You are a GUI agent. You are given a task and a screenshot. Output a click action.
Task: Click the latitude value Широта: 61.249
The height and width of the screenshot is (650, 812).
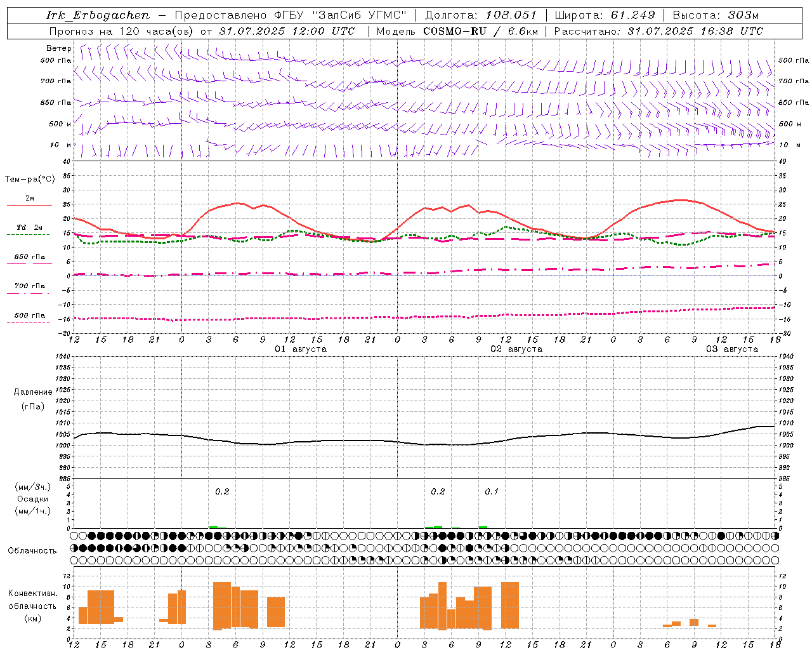click(x=605, y=15)
